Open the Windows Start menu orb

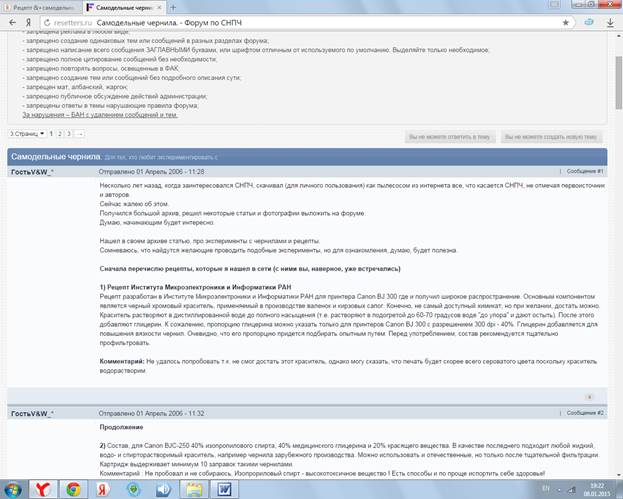[12, 489]
